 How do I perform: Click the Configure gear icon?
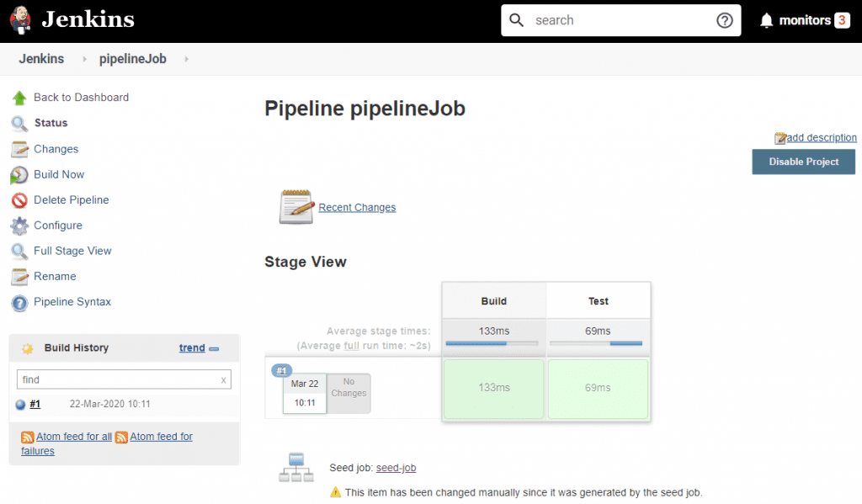coord(19,225)
